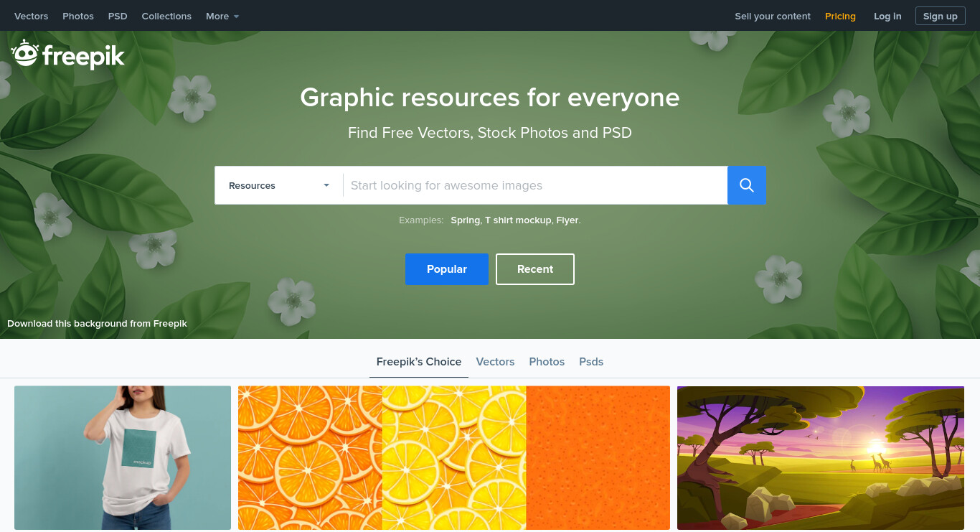980x532 pixels.
Task: Click the Recent button
Action: (535, 269)
